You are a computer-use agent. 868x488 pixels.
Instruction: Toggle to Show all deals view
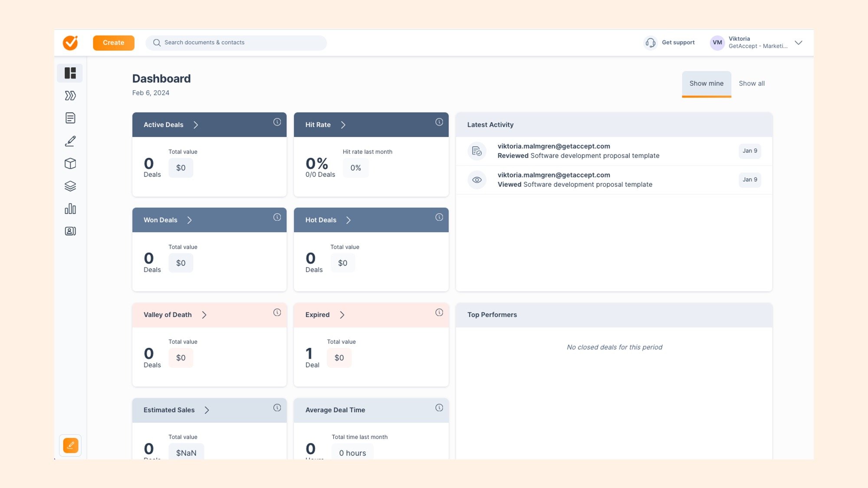(752, 83)
